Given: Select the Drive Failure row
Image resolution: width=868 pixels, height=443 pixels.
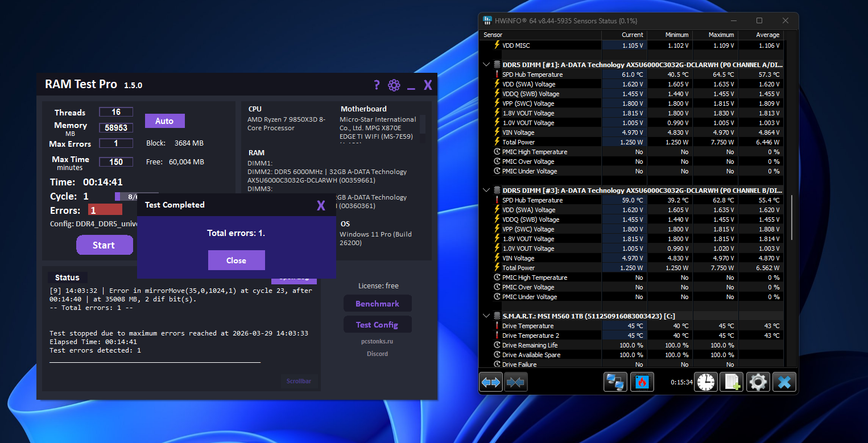Looking at the screenshot, I should point(631,365).
